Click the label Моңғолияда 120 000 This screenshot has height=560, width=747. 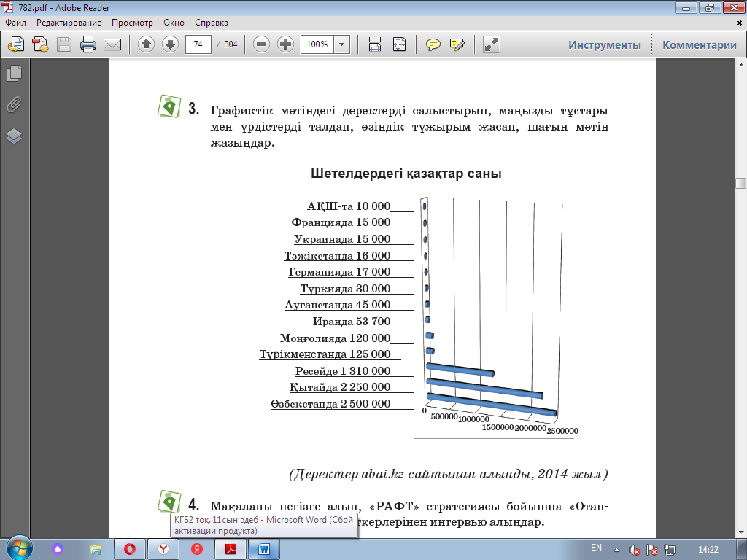(335, 338)
